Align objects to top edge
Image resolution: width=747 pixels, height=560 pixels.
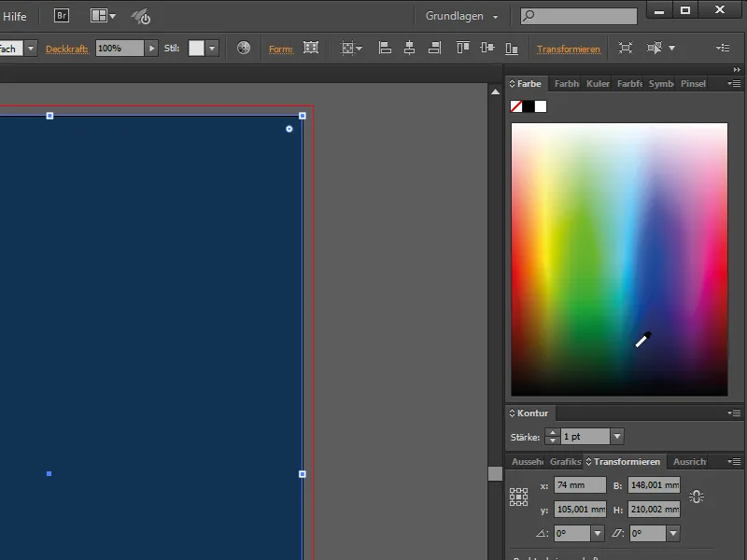pyautogui.click(x=463, y=48)
